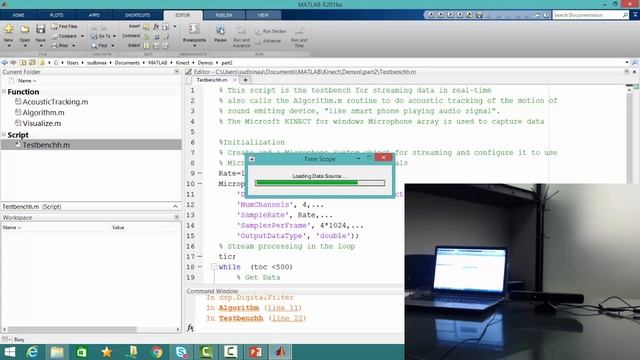Click Demos in the folder path

tap(205, 63)
